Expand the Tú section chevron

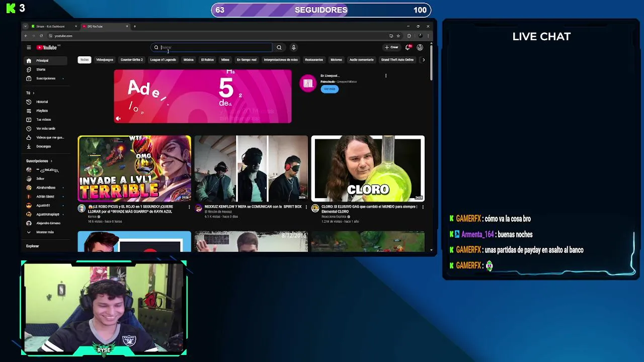(x=33, y=93)
